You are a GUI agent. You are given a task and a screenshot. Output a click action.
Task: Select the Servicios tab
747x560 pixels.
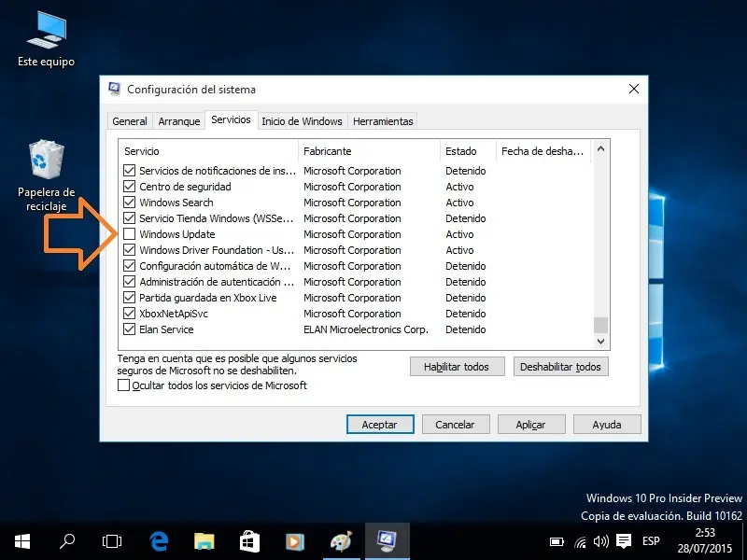point(231,120)
